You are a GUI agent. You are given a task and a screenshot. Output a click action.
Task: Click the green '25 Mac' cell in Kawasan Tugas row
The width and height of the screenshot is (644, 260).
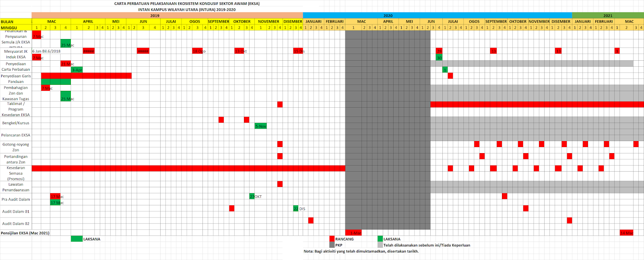click(66, 96)
